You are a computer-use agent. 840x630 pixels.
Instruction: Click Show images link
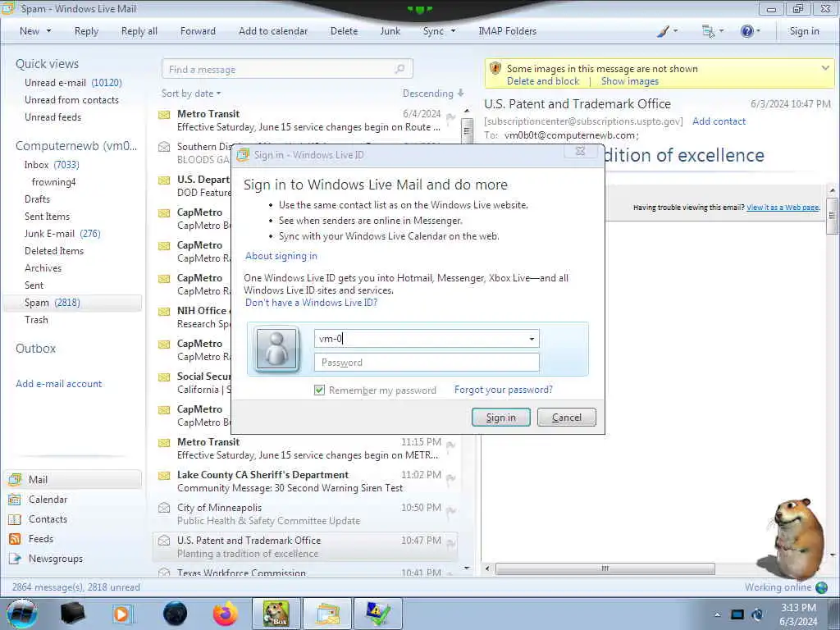pyautogui.click(x=629, y=81)
